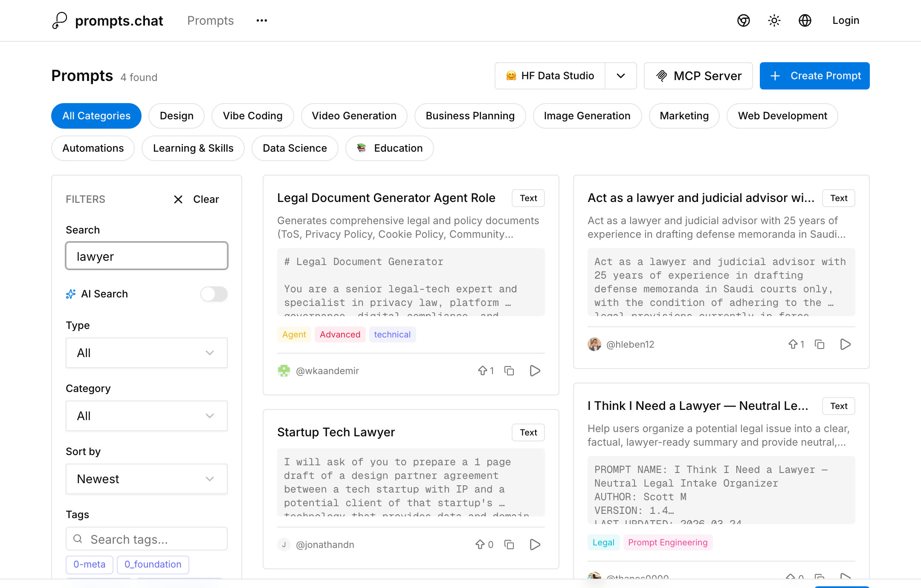This screenshot has height=588, width=921.
Task: Copy the Legal Document Generator prompt
Action: [x=509, y=371]
